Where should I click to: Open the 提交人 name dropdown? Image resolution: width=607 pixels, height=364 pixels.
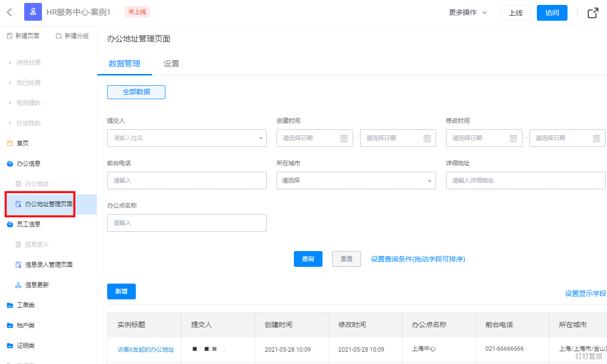tap(187, 138)
